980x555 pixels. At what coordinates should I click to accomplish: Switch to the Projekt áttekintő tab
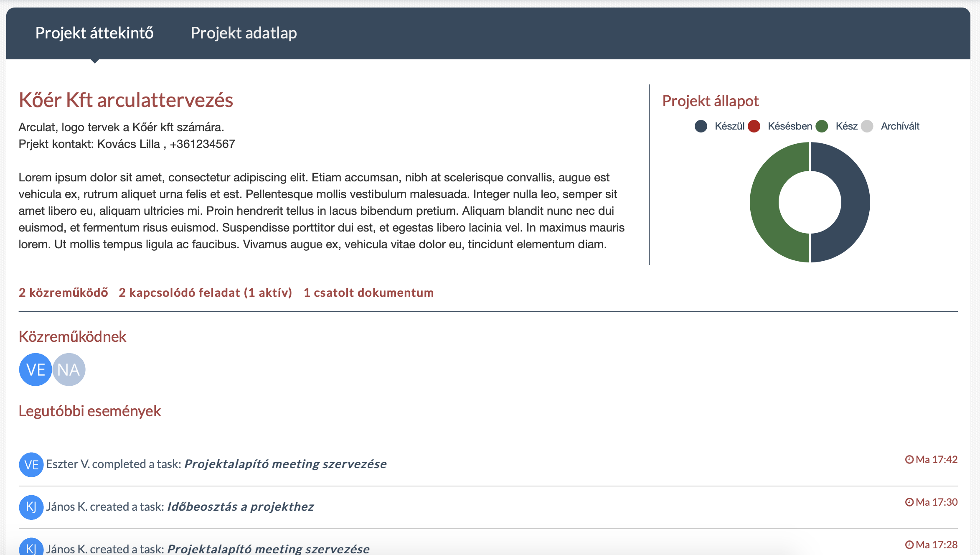coord(94,33)
